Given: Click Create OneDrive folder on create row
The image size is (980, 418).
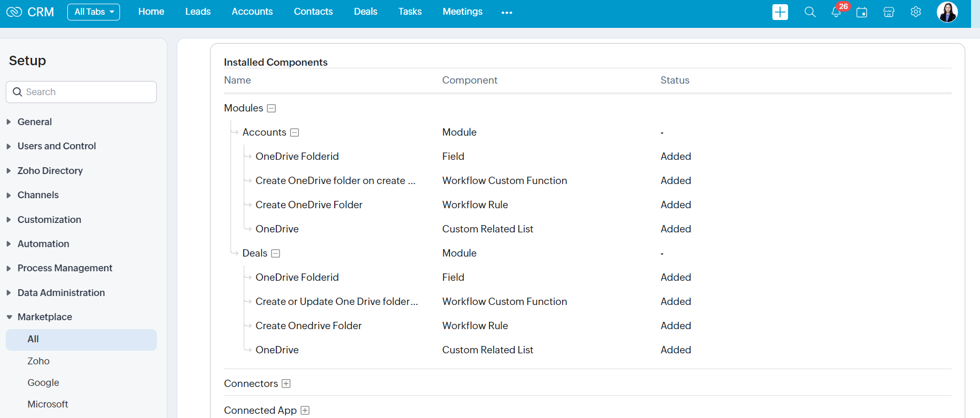Looking at the screenshot, I should (x=335, y=181).
